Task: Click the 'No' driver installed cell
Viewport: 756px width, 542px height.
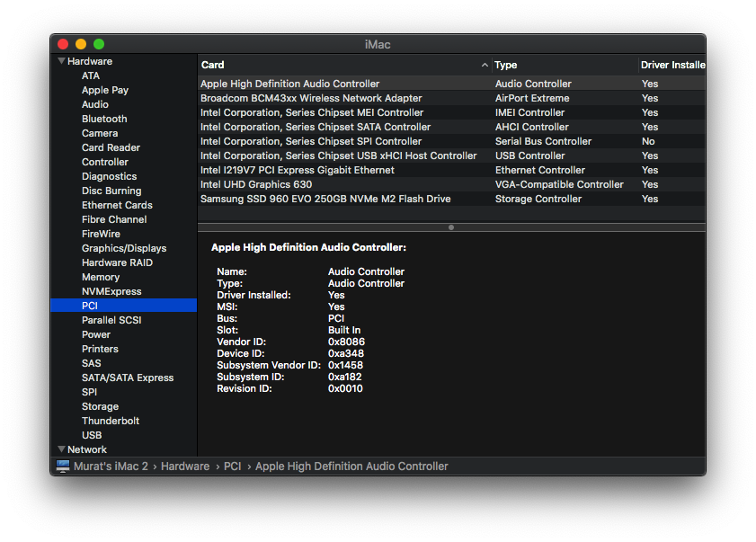Action: pyautogui.click(x=648, y=141)
